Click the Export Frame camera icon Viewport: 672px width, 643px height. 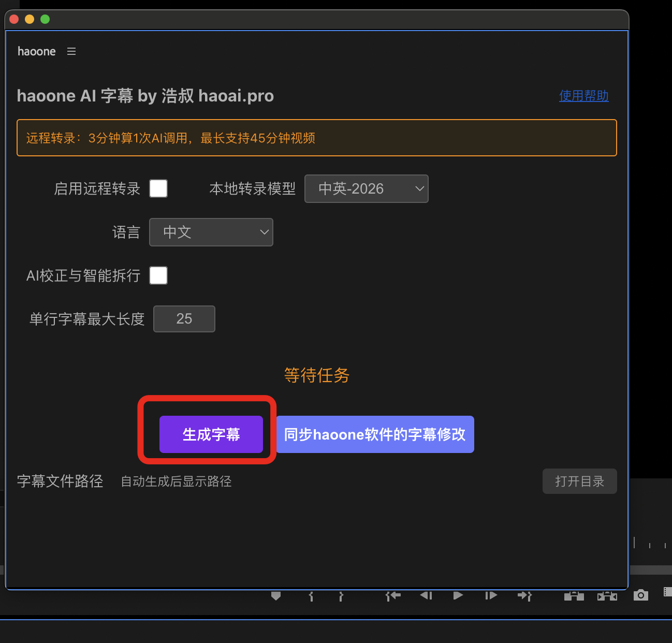pyautogui.click(x=641, y=595)
